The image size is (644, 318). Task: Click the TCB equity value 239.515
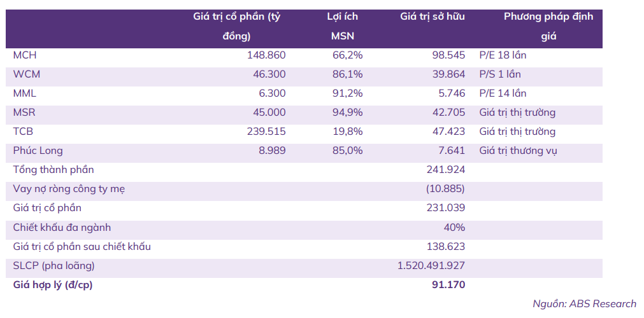[266, 131]
